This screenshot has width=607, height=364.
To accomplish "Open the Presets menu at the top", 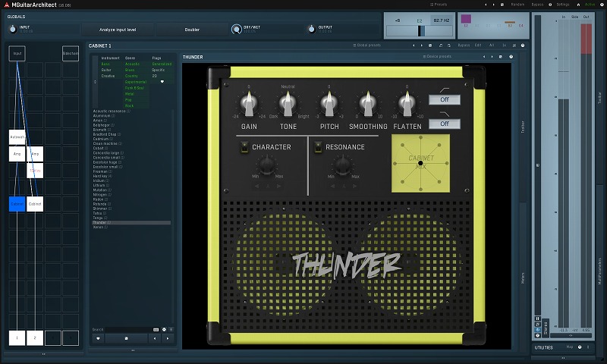I will pyautogui.click(x=439, y=4).
